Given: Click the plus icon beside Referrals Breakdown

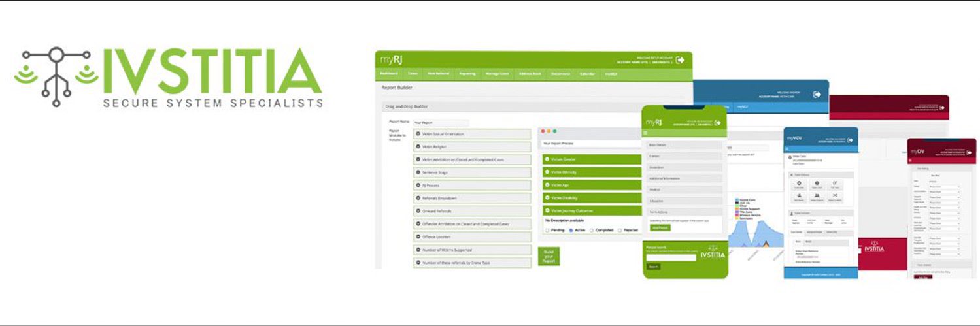Looking at the screenshot, I should [418, 198].
